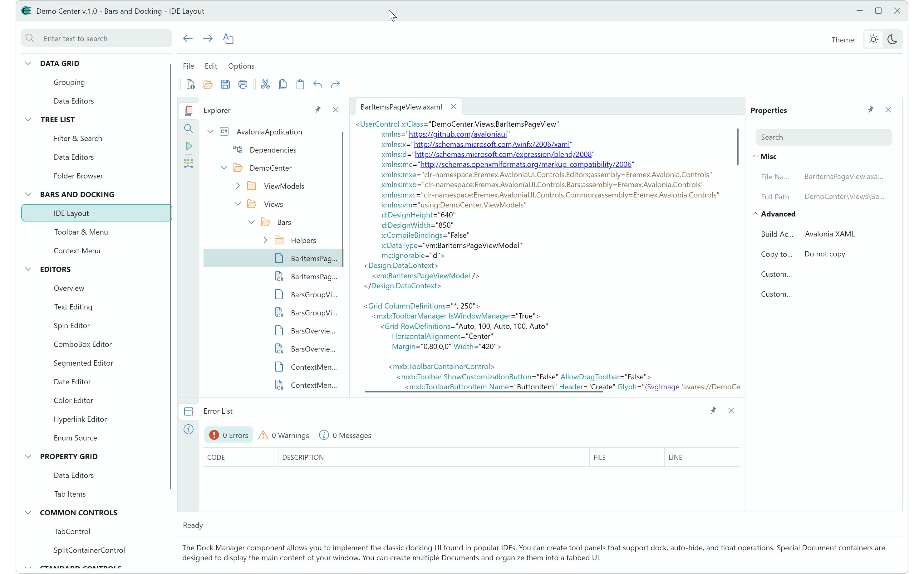The width and height of the screenshot is (924, 574).
Task: Pin the Explorer panel
Action: coord(318,110)
